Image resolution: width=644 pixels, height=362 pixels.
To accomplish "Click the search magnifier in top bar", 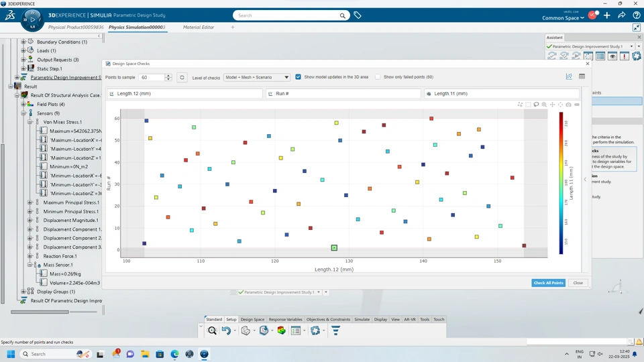I will tap(342, 15).
